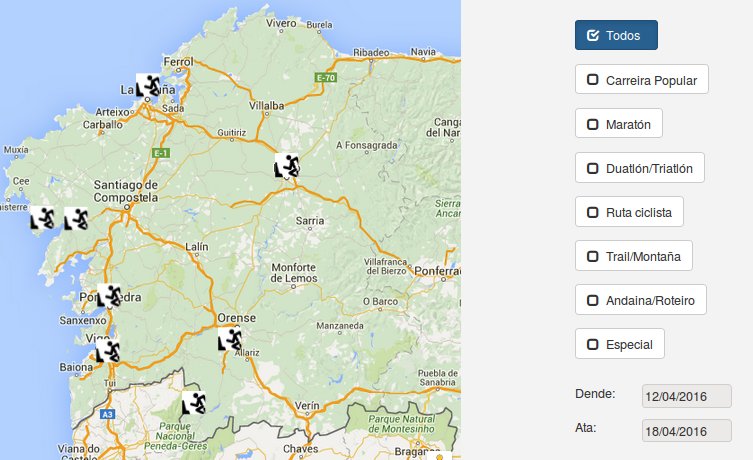Click the Ferrol city label on map
The width and height of the screenshot is (753, 460).
(178, 62)
